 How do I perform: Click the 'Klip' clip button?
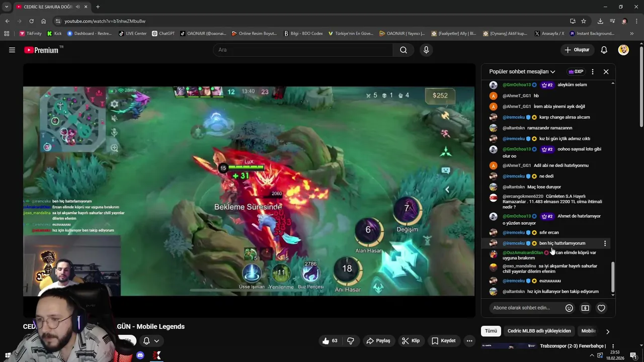point(411,341)
